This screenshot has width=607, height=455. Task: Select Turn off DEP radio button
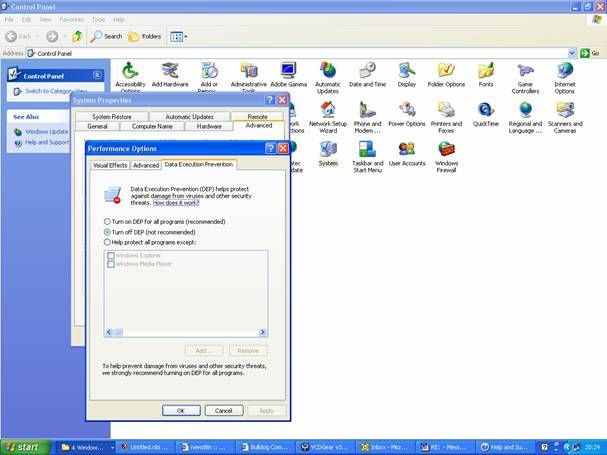click(107, 232)
